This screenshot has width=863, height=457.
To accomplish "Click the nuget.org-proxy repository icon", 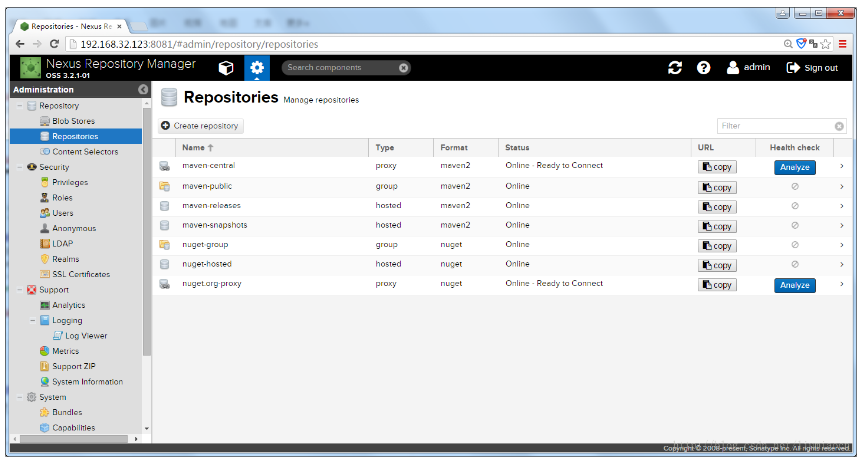I will pos(164,284).
